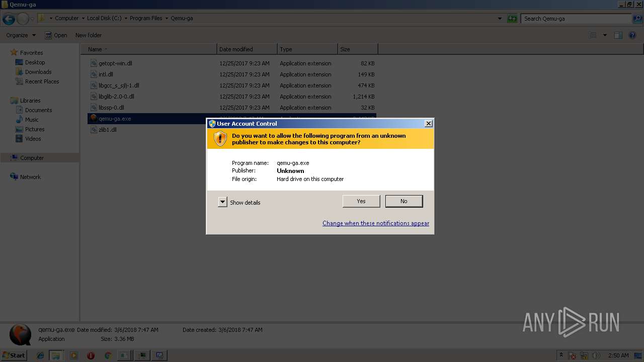
Task: Sort by Date modified column header
Action: click(x=247, y=49)
